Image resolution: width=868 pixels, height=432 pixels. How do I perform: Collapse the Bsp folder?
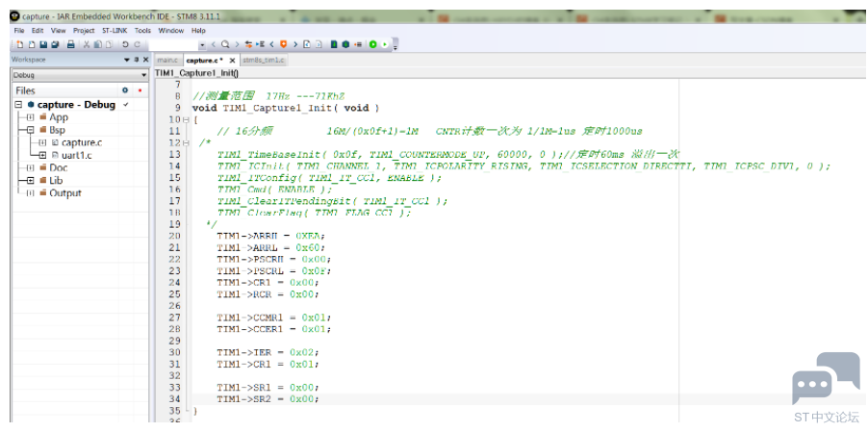pos(31,130)
